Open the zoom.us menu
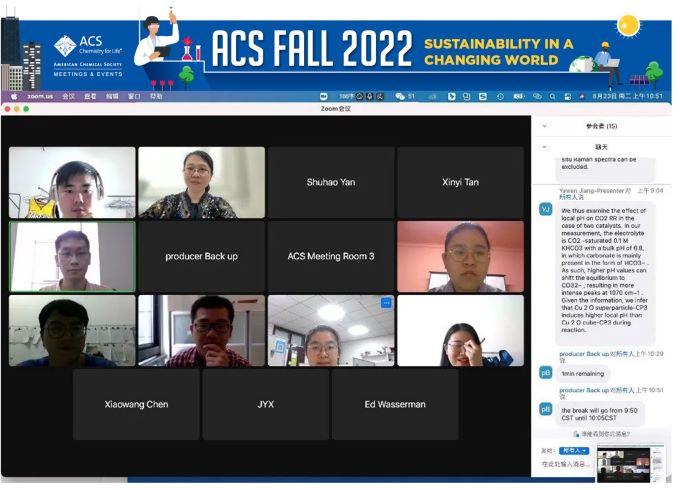 tap(39, 96)
